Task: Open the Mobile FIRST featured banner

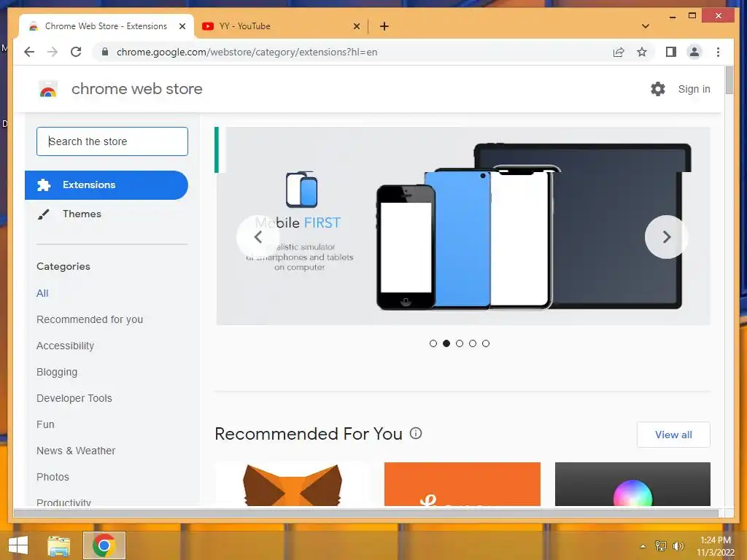Action: click(x=463, y=226)
